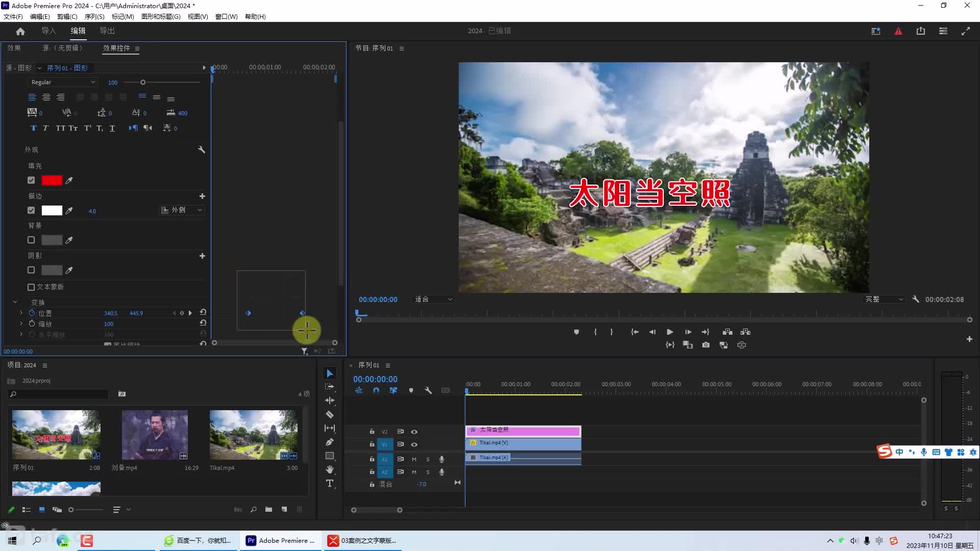Open Effect Controls panel menu
This screenshot has width=980, height=551.
click(137, 48)
